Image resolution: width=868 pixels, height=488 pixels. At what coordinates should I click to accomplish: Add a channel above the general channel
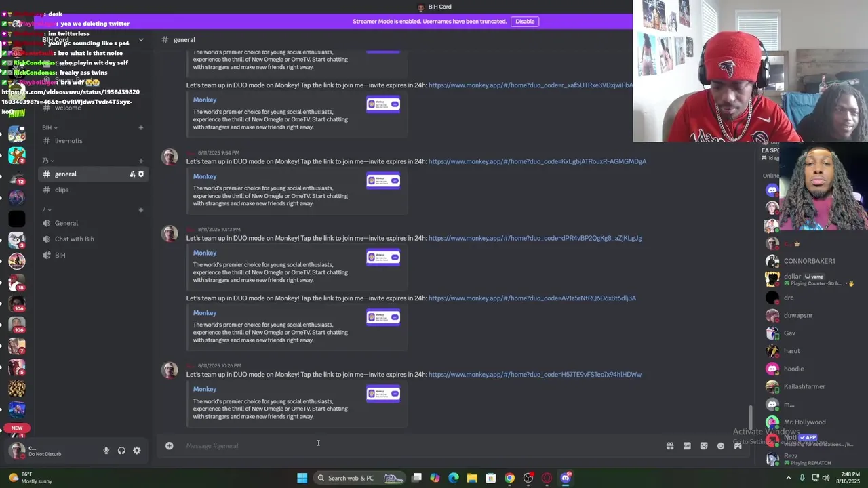pos(141,161)
